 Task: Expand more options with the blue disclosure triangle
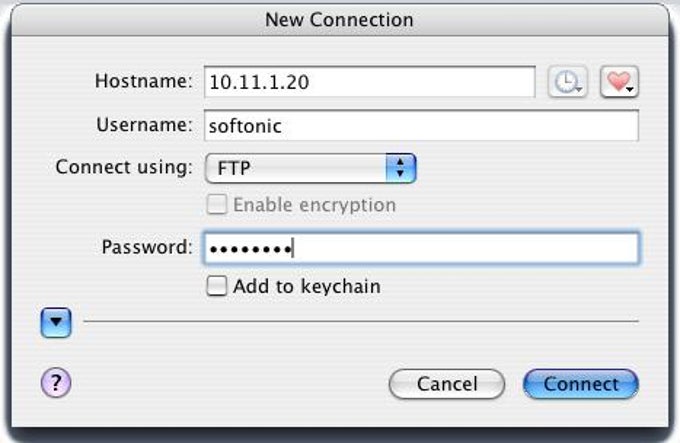(56, 322)
